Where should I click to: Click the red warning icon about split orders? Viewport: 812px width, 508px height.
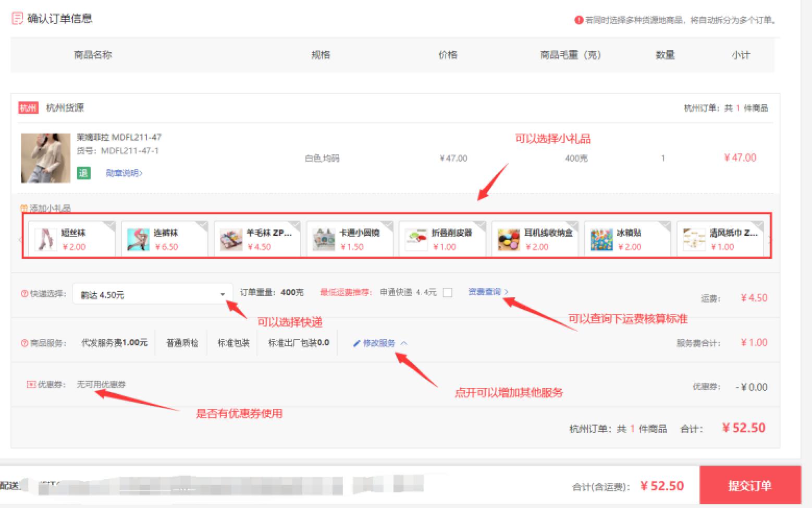click(579, 20)
